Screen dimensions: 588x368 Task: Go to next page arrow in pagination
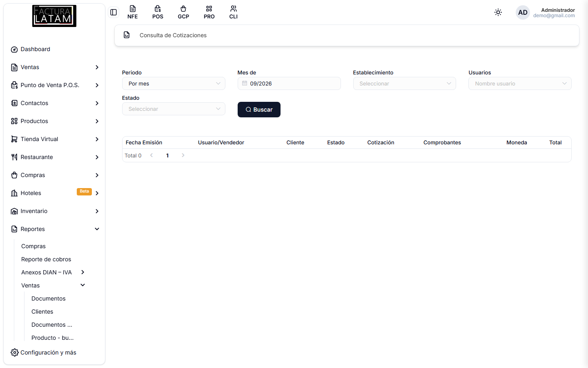pyautogui.click(x=183, y=155)
